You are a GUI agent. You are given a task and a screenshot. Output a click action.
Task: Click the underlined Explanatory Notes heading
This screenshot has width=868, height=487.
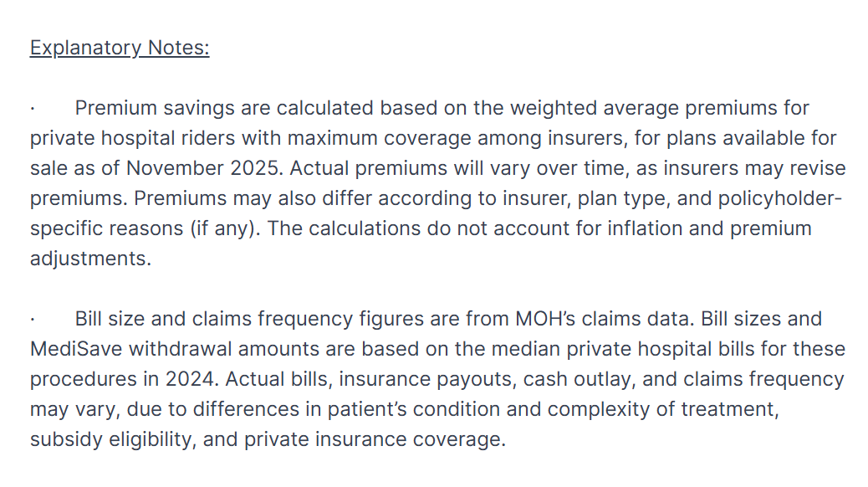(x=120, y=48)
